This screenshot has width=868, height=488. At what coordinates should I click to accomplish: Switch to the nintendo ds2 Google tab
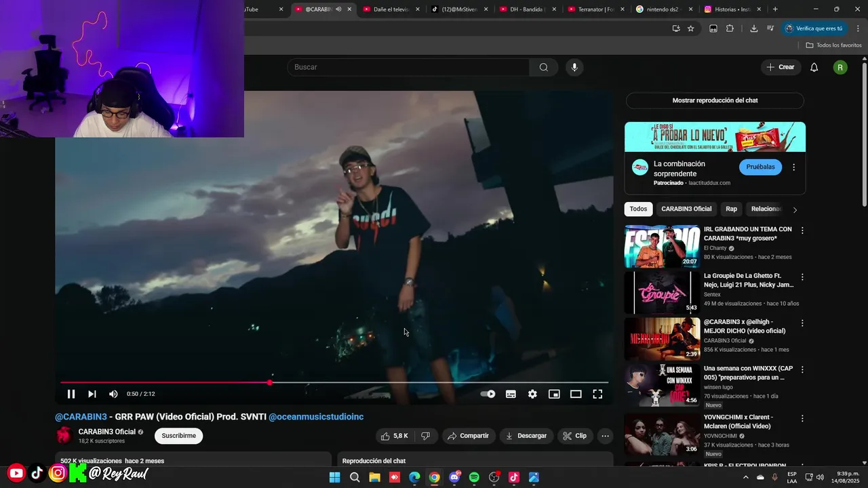[664, 9]
